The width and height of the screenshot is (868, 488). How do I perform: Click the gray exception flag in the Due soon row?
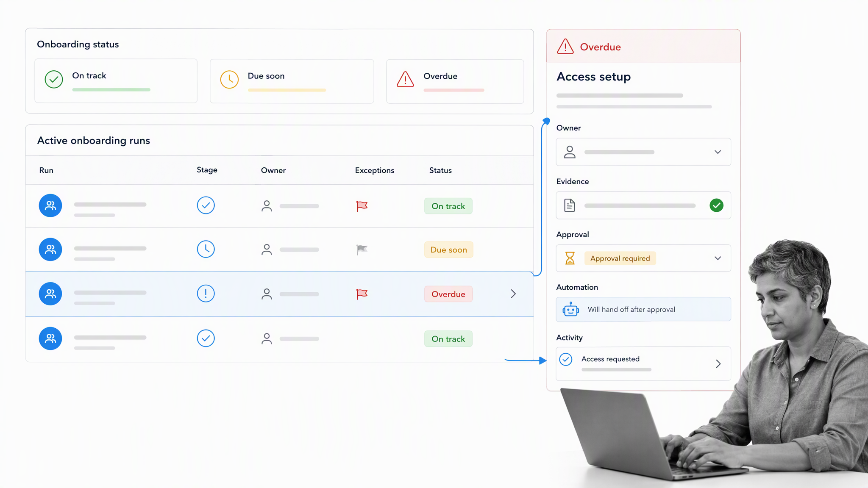coord(362,250)
